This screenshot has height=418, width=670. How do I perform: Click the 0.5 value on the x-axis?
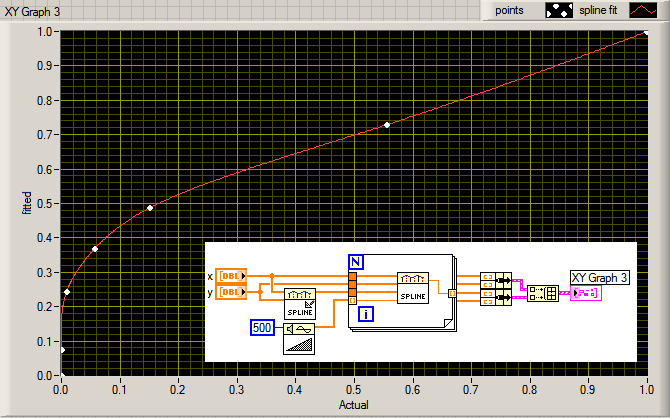coord(353,390)
